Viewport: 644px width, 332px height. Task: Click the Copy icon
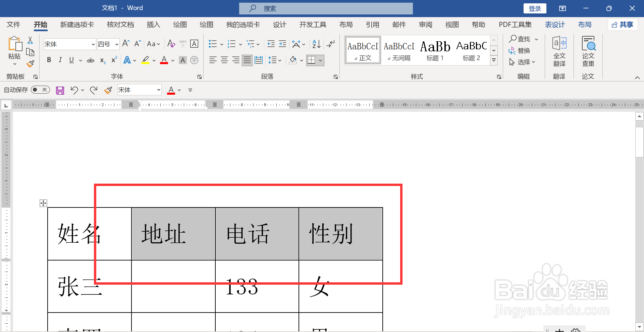(30, 52)
